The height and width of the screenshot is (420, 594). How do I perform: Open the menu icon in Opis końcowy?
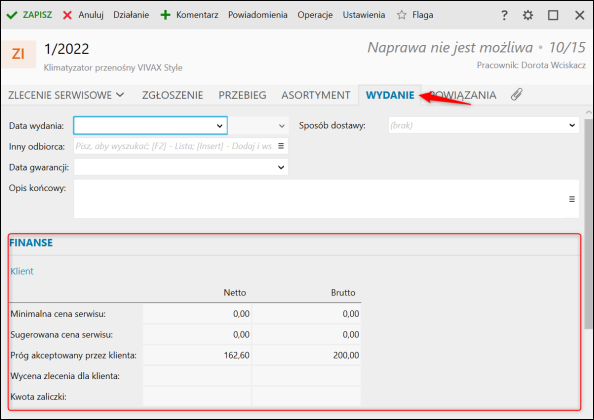pyautogui.click(x=572, y=199)
